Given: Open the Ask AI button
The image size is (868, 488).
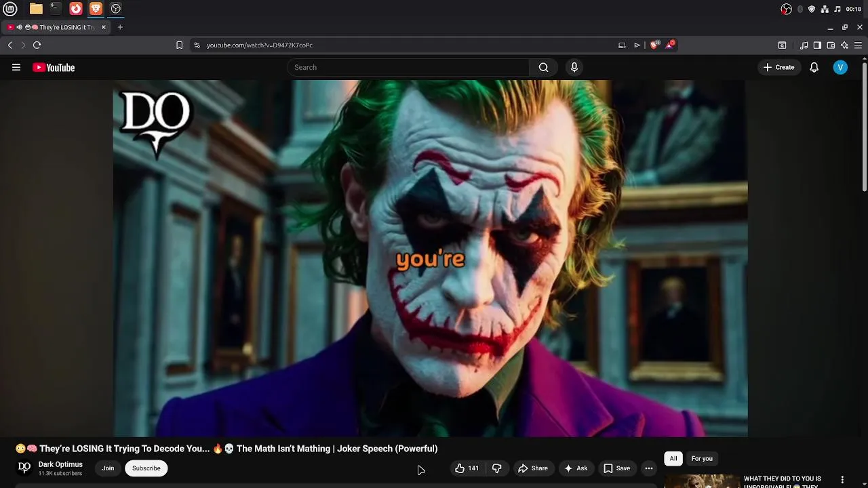Looking at the screenshot, I should click(575, 468).
